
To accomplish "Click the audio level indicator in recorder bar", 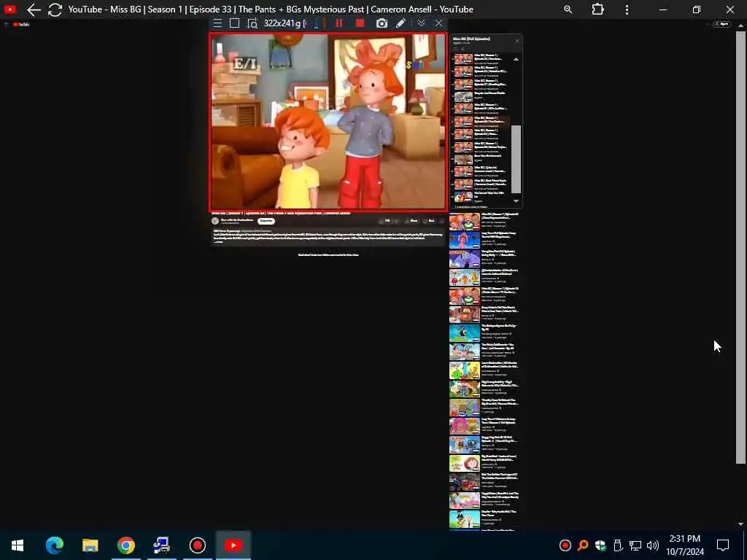I will [x=320, y=23].
